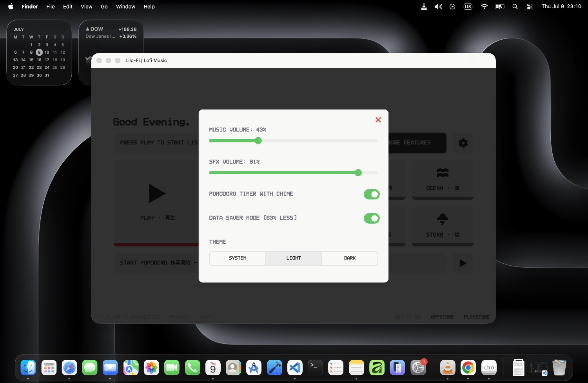The height and width of the screenshot is (383, 588).
Task: Toggle Data Saver Mode switch
Action: click(x=372, y=218)
